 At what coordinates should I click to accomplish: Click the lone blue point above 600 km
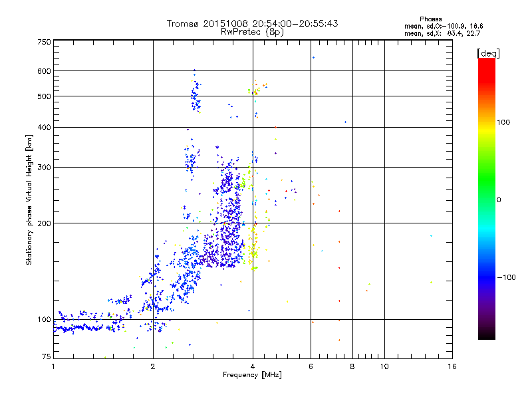coord(313,58)
